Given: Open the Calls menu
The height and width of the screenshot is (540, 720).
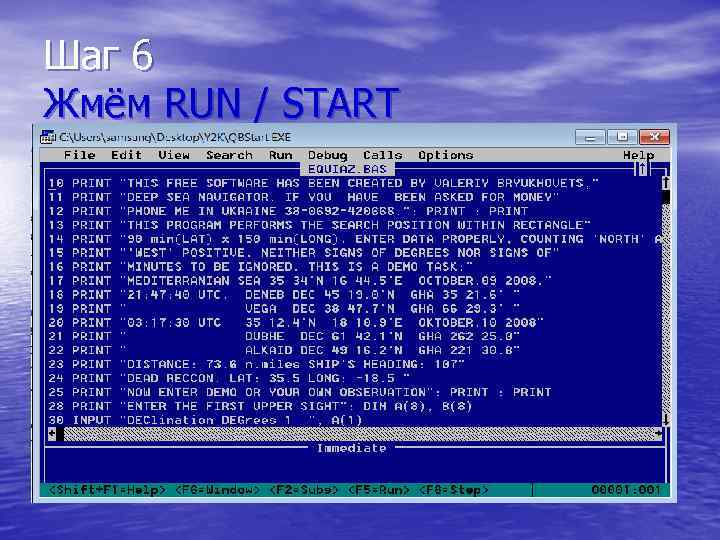Looking at the screenshot, I should point(382,155).
